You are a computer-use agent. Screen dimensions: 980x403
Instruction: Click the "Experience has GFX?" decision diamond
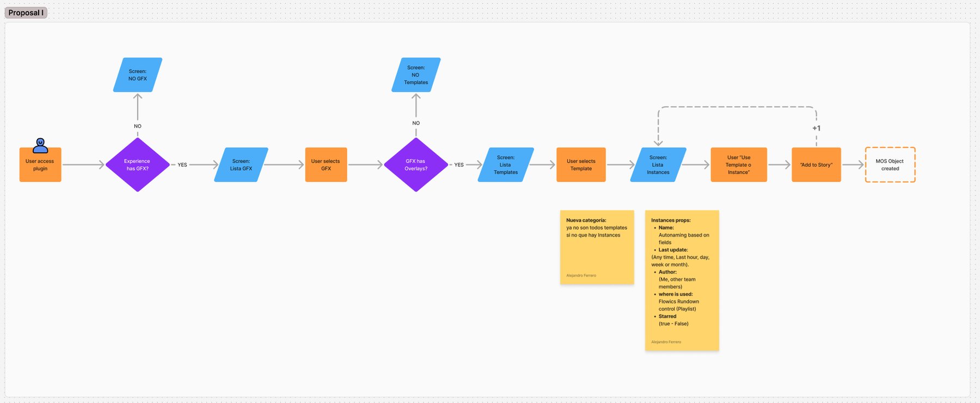[138, 165]
